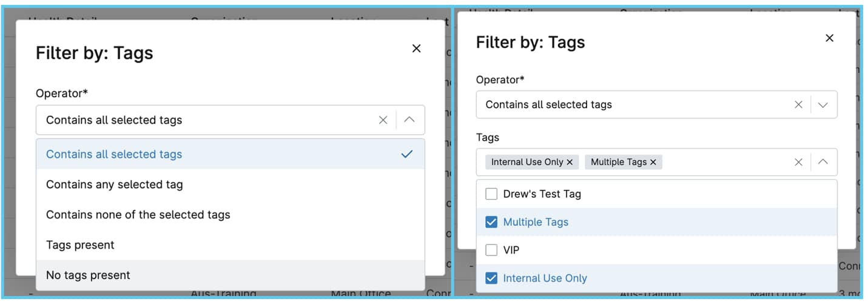Collapse the Tags dropdown list chevron

(x=823, y=162)
